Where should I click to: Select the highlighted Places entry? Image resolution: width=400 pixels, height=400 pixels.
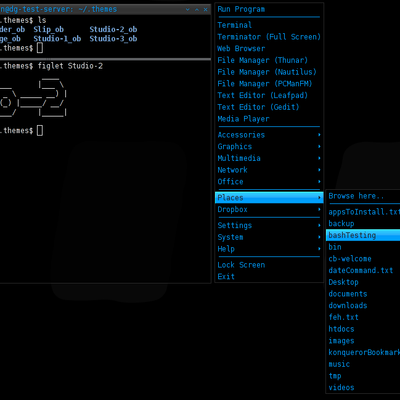pos(269,198)
